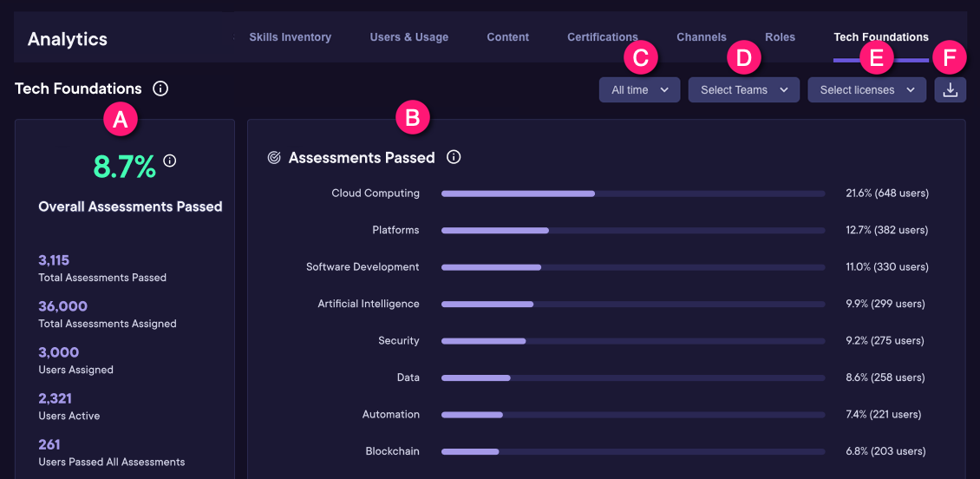Click the Blockchain 6.8% users value

[885, 451]
